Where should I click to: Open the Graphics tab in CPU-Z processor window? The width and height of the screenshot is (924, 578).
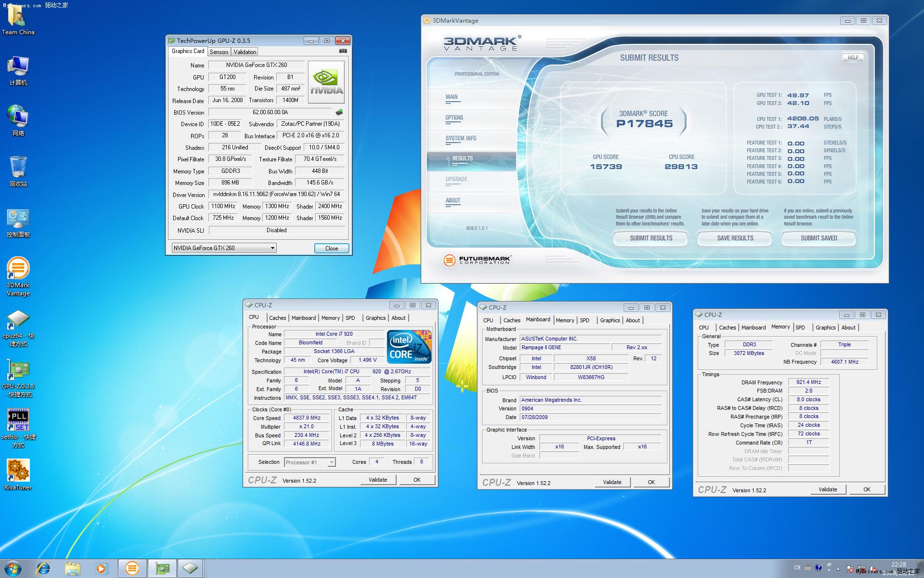(374, 317)
